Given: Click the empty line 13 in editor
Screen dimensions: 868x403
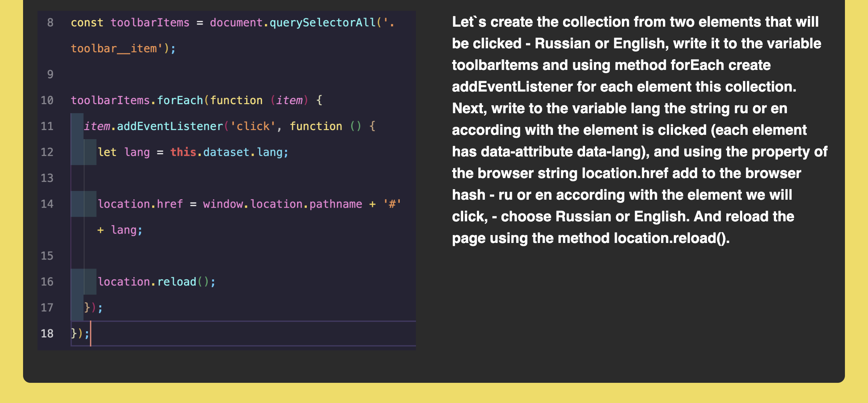Looking at the screenshot, I should (x=216, y=178).
